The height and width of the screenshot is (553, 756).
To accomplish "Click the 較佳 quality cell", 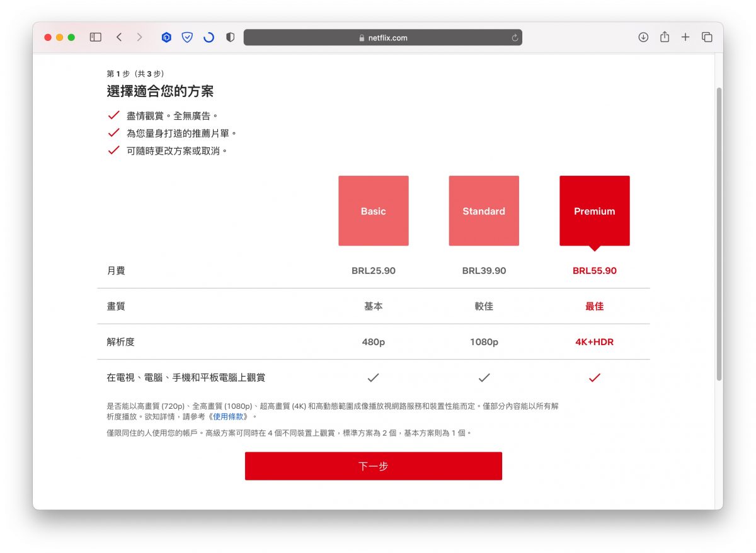I will click(484, 306).
